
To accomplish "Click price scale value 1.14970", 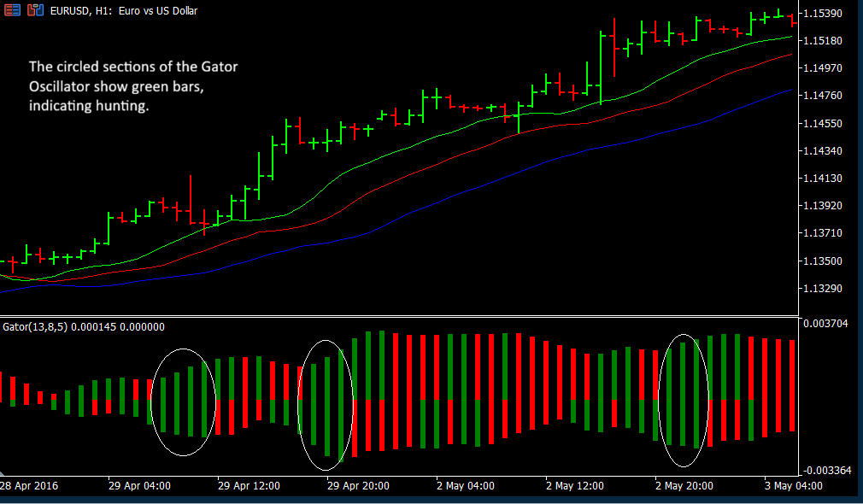I will tap(823, 68).
